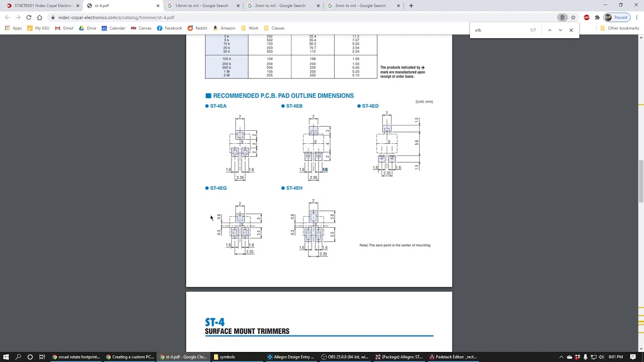Open the reader mode icon in address bar

[562, 17]
